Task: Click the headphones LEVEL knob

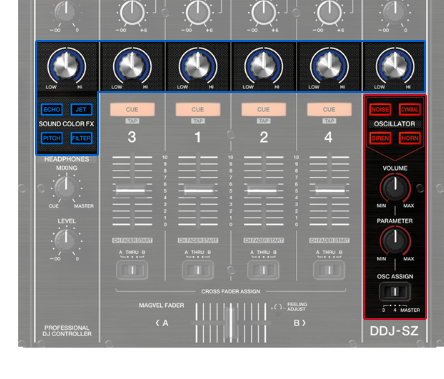Action: click(x=66, y=240)
